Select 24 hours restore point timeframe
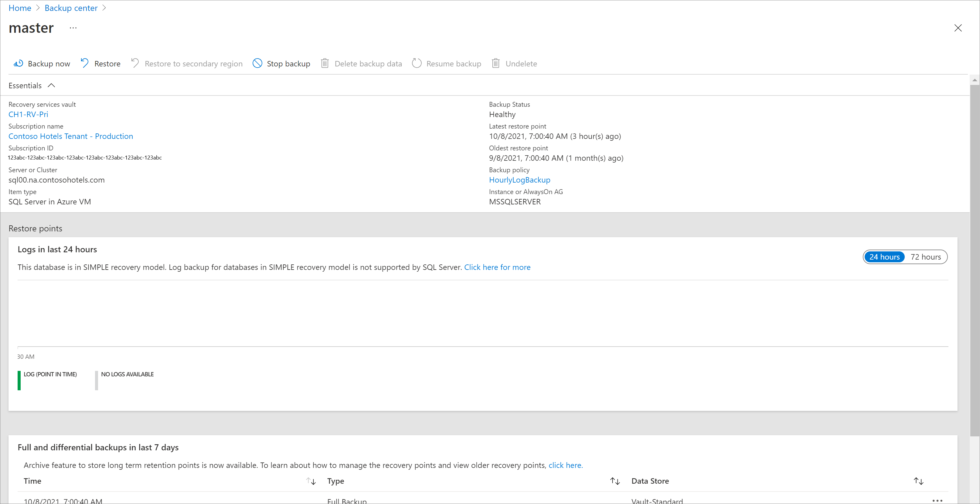This screenshot has width=980, height=504. 884,257
